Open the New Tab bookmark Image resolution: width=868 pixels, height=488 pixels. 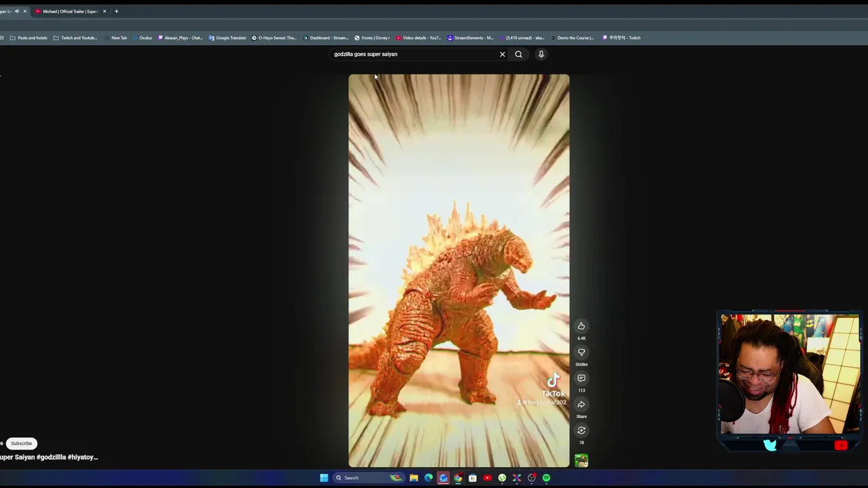click(117, 38)
